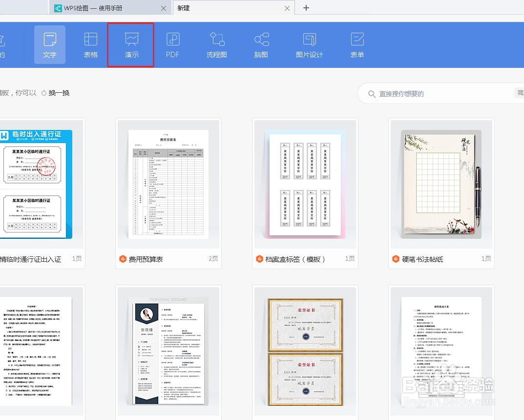Viewport: 524px width, 420px height.
Task: Switch to the 新建 tab
Action: click(233, 8)
